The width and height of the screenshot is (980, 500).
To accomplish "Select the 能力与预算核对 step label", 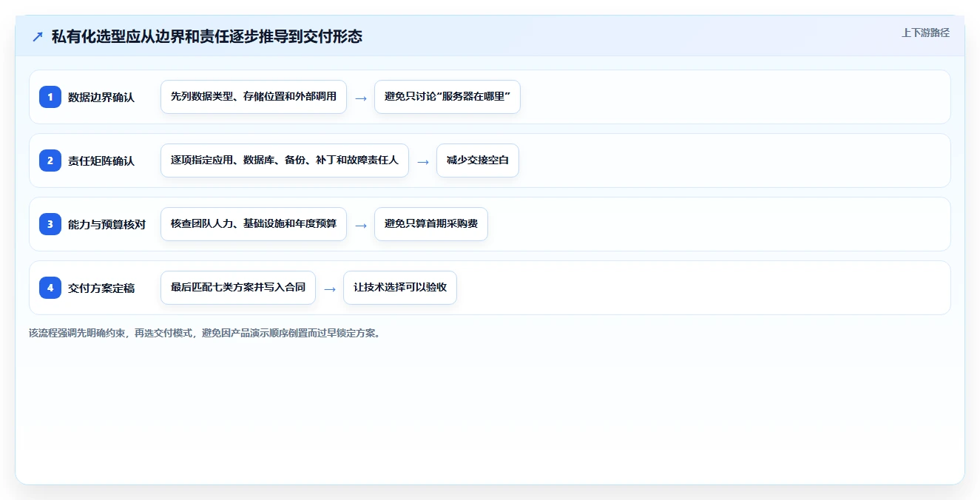I will coord(107,224).
